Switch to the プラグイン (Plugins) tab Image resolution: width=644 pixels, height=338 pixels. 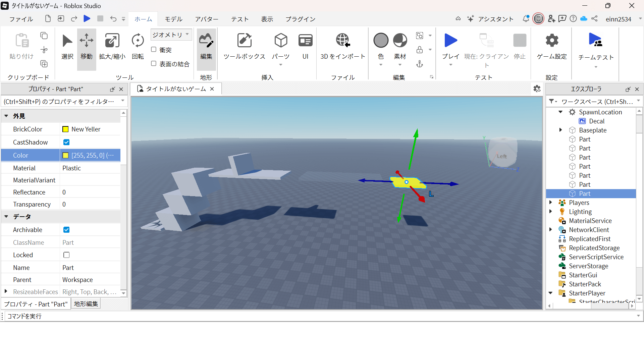tap(300, 19)
